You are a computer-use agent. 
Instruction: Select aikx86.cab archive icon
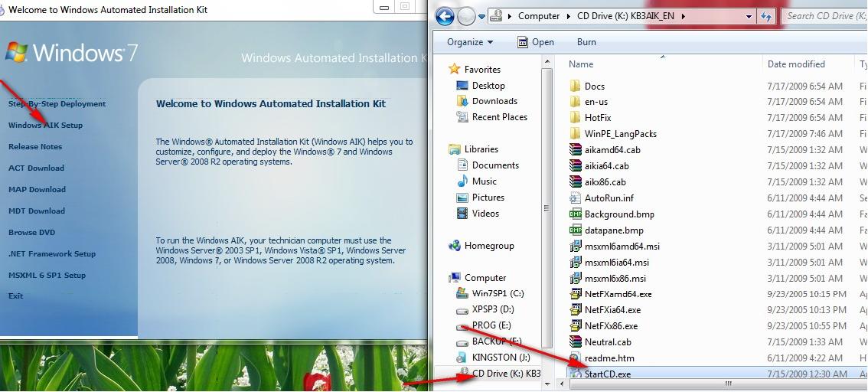click(x=576, y=182)
